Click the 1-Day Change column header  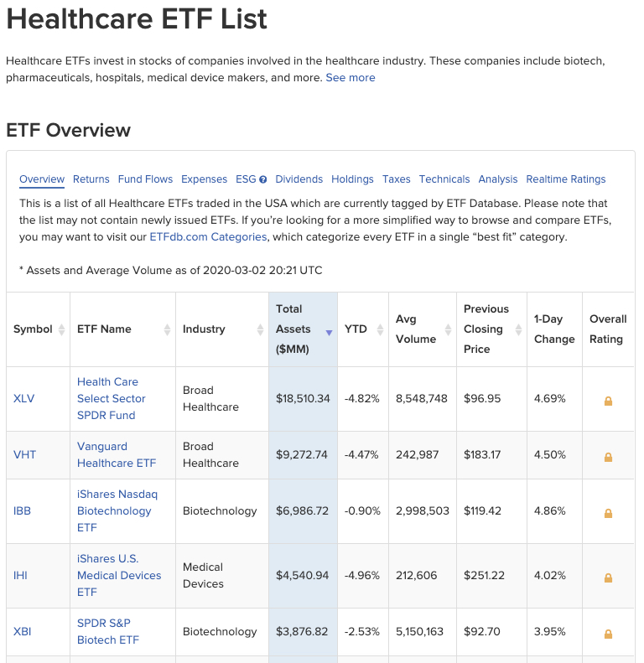point(554,329)
